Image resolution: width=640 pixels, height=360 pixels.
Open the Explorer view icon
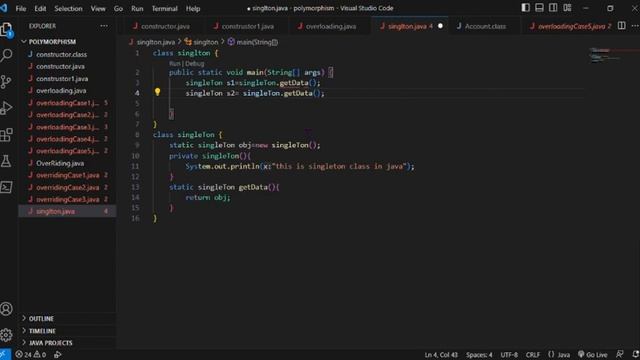[6, 29]
